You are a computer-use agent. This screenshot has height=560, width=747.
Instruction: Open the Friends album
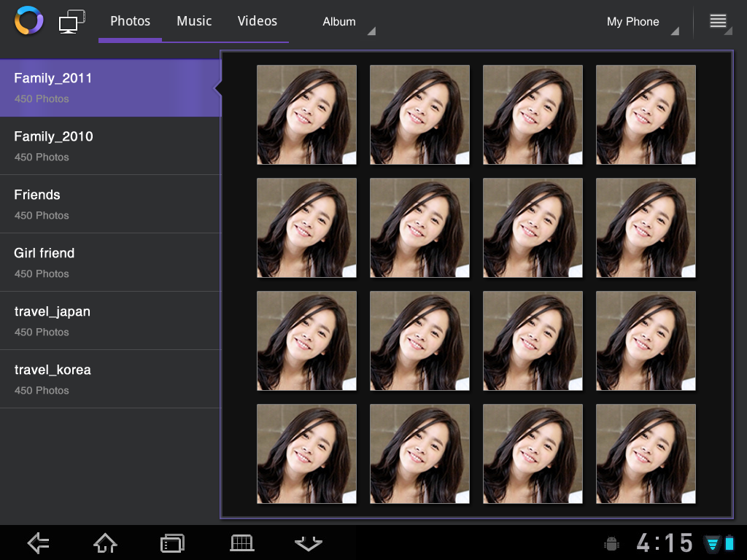click(x=111, y=203)
